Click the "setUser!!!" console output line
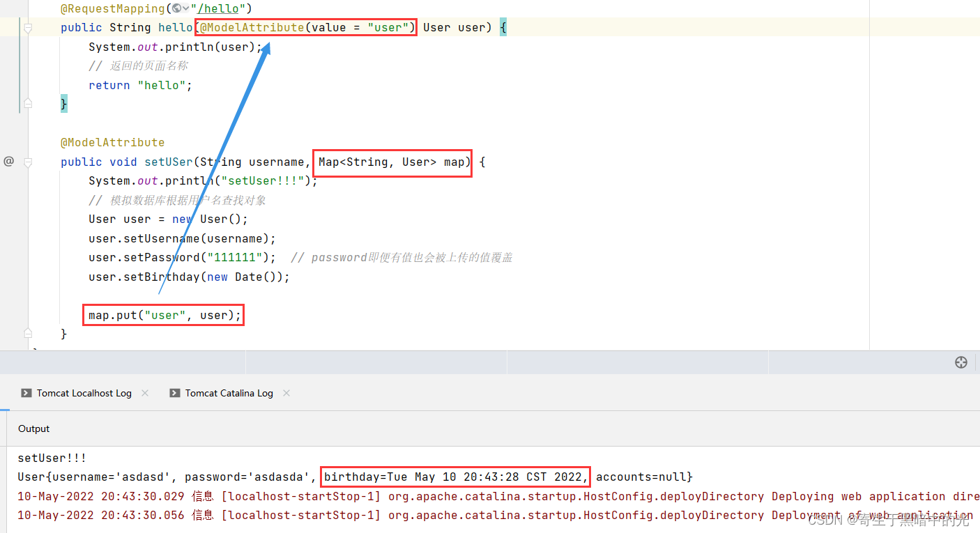 tap(52, 458)
